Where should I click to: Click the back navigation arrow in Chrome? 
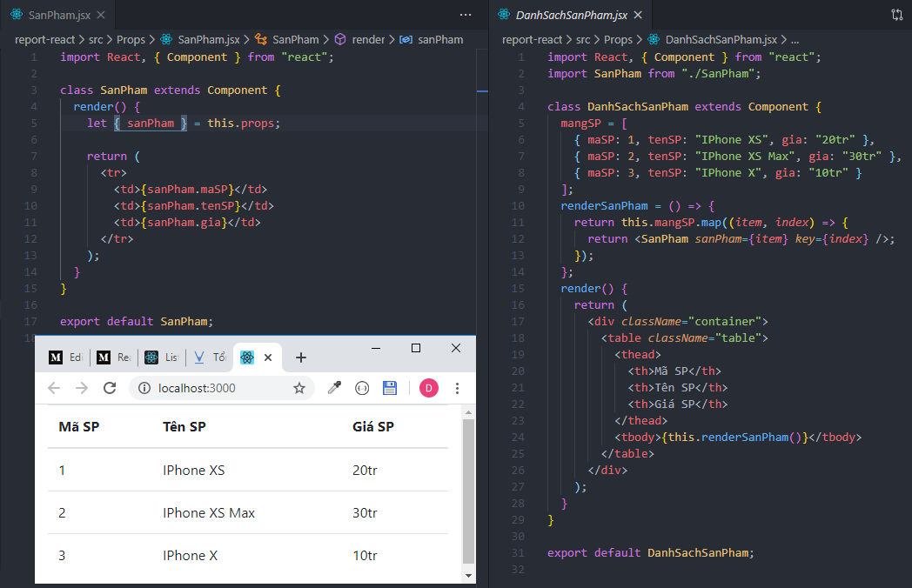(x=54, y=388)
